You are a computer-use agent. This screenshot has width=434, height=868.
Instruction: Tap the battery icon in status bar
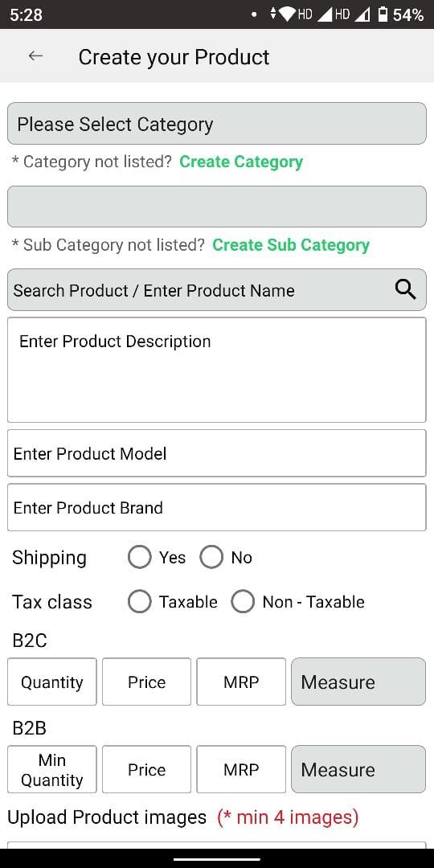(x=383, y=14)
